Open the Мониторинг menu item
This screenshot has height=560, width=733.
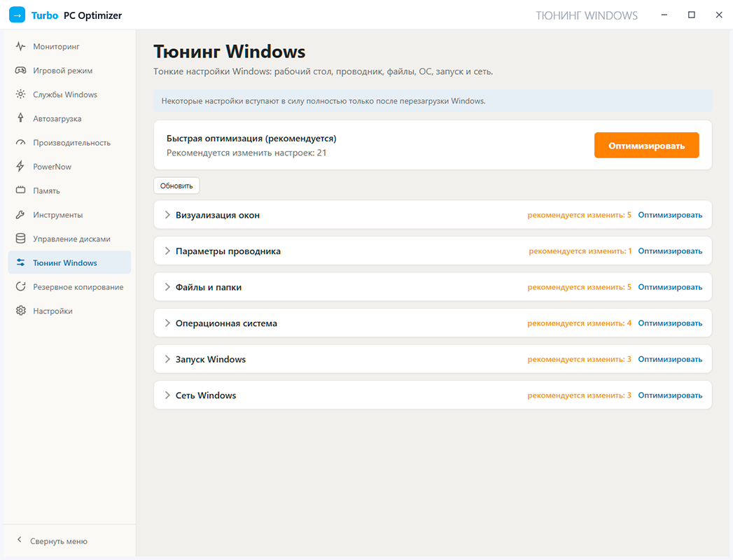[x=69, y=46]
